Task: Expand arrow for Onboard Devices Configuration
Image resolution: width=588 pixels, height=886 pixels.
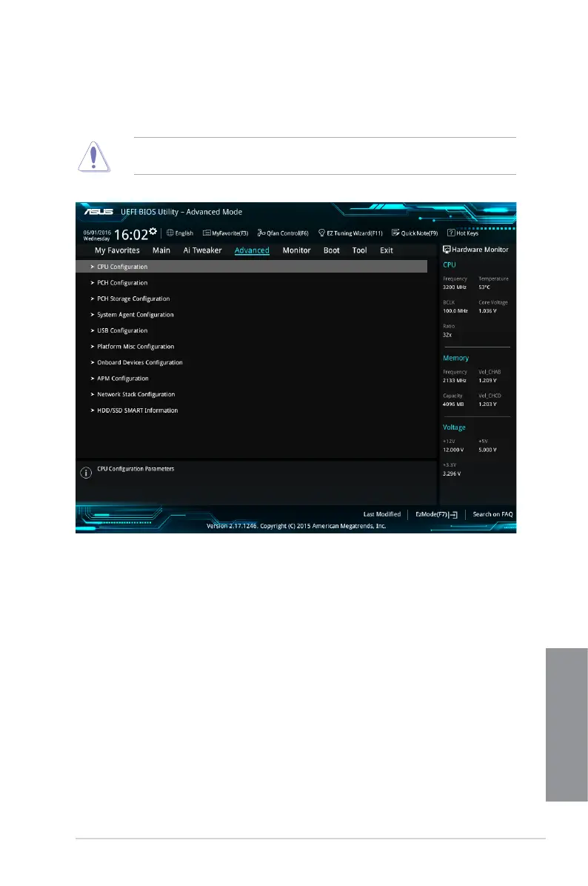Action: [x=93, y=362]
